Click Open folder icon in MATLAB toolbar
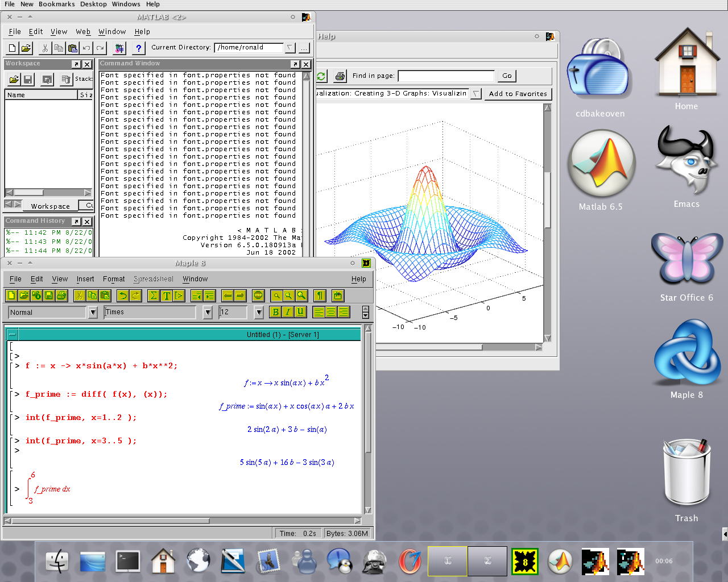Image resolution: width=728 pixels, height=582 pixels. (x=26, y=48)
